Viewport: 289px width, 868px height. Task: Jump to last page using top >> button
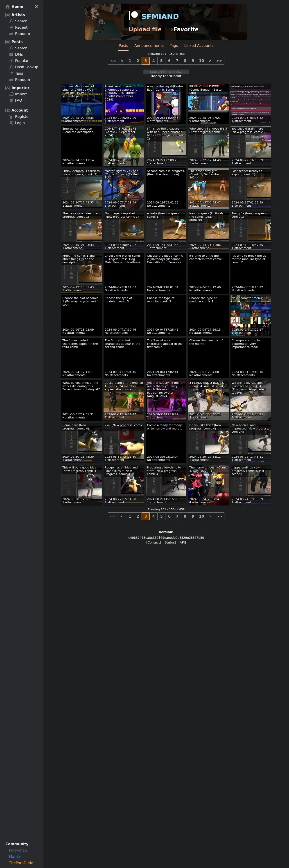219,61
